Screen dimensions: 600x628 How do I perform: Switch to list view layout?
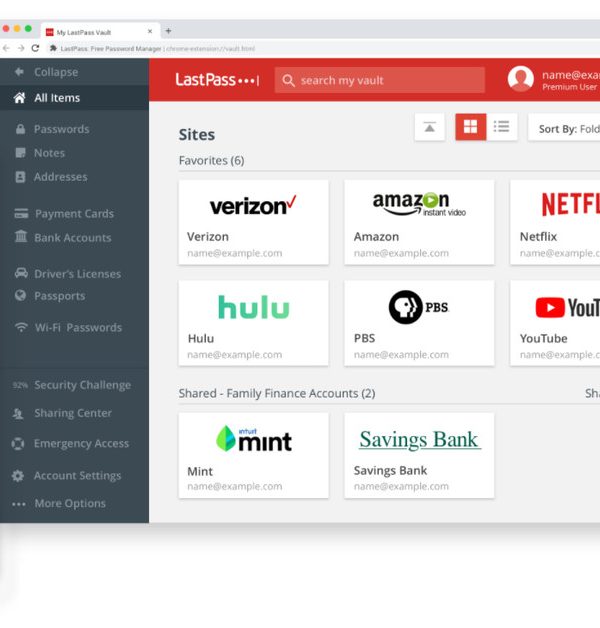502,127
